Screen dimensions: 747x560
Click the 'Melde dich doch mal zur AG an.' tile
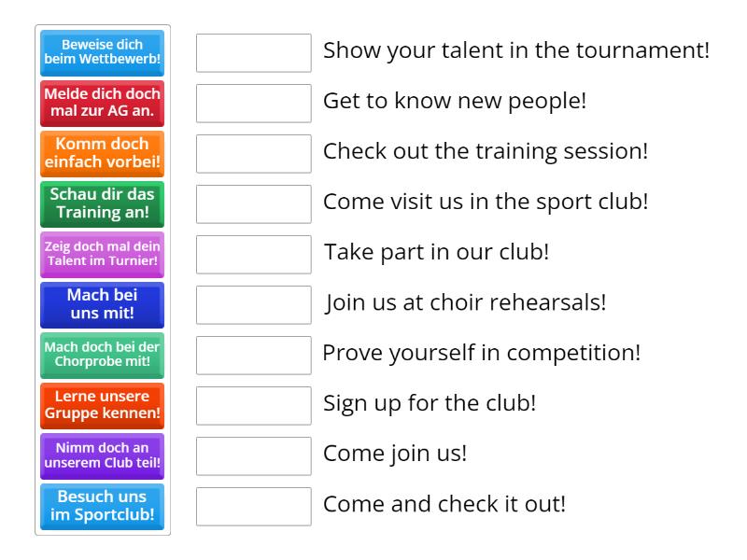(103, 104)
